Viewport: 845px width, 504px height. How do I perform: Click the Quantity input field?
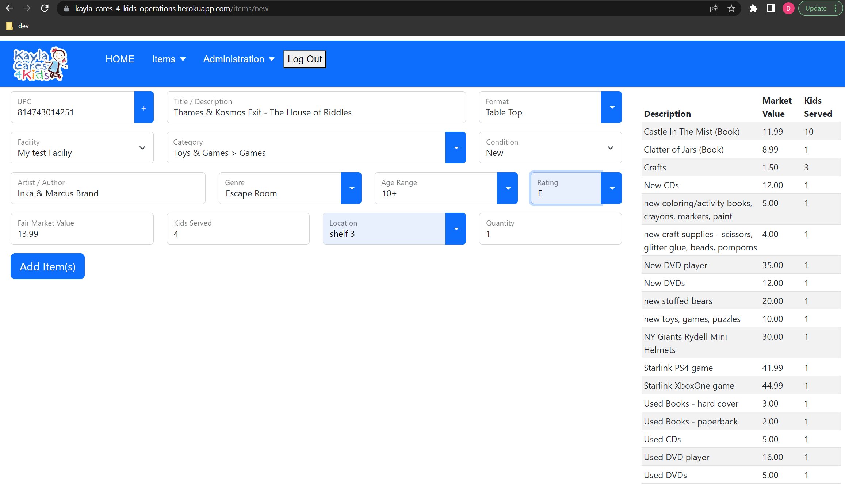[x=550, y=229]
